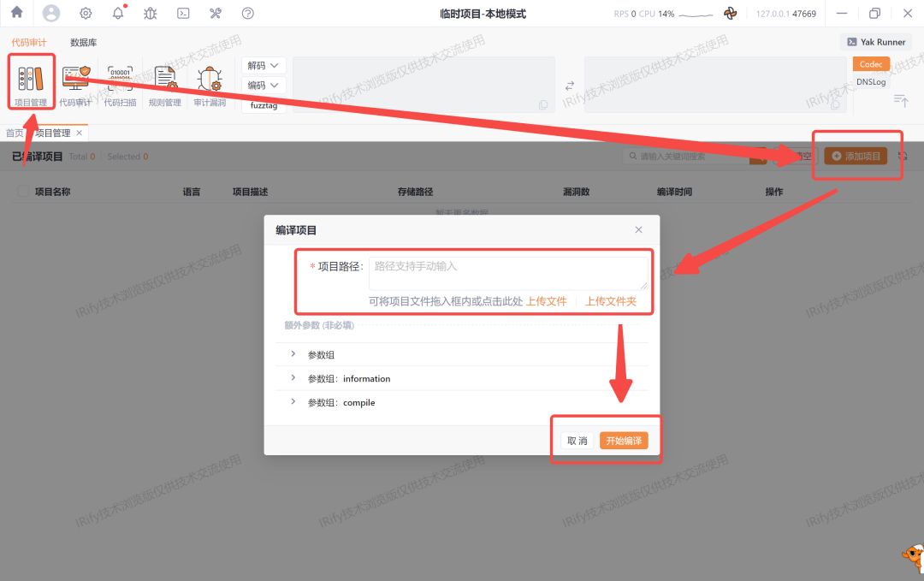Click the orange Codec button
This screenshot has height=581, width=924.
[871, 64]
